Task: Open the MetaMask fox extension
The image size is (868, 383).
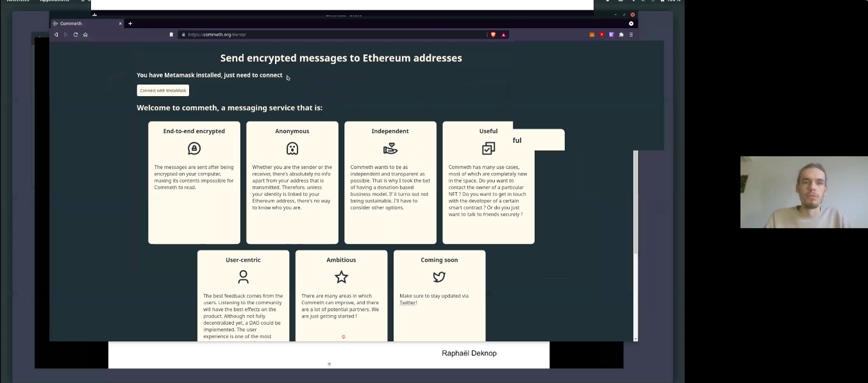Action: point(592,35)
